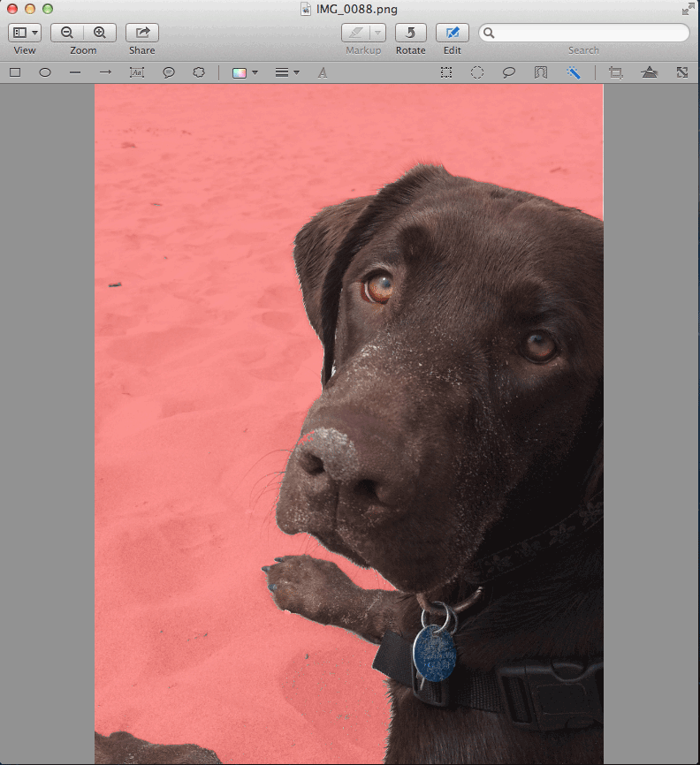Rotate the image left
Image resolution: width=700 pixels, height=765 pixels.
[x=410, y=33]
